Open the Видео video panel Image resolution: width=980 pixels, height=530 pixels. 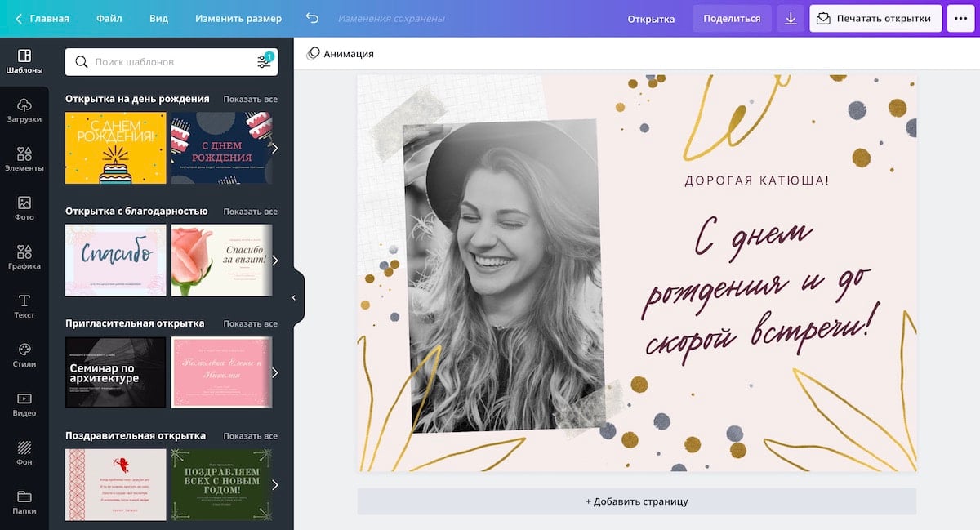[x=24, y=404]
